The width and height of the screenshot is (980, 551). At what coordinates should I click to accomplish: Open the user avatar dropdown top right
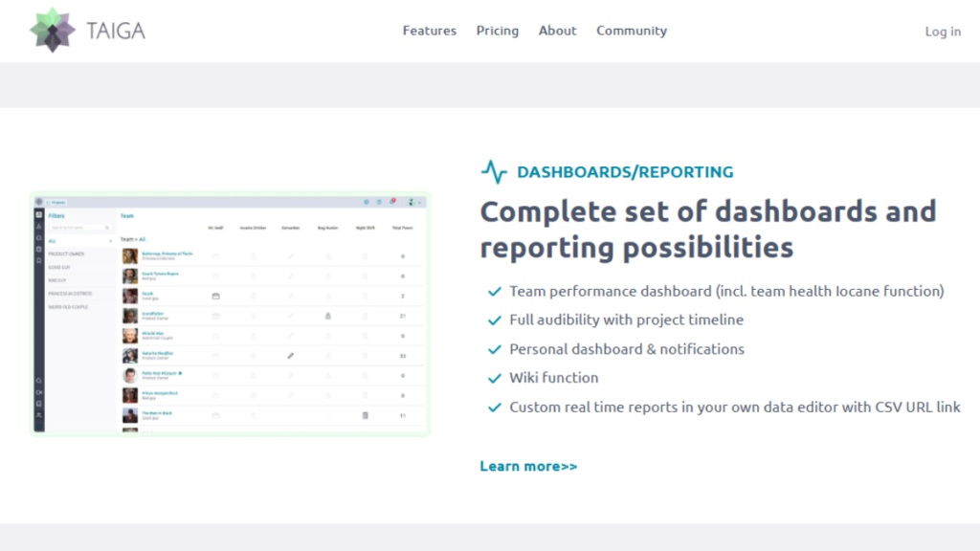point(412,200)
